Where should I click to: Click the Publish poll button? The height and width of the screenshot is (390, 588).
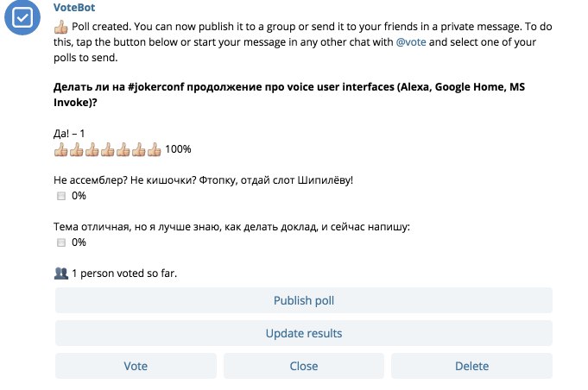pos(304,300)
